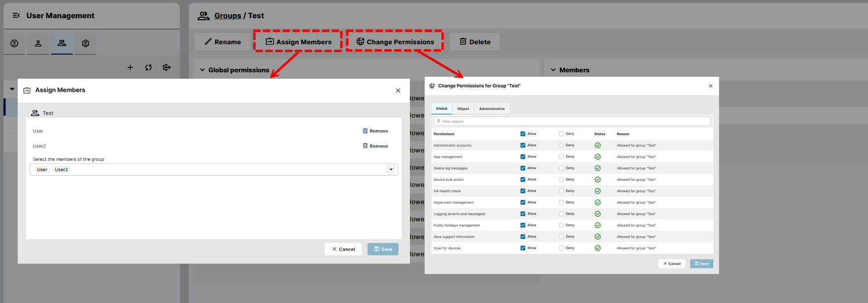The height and width of the screenshot is (303, 868).
Task: Uncheck Allow for HA Health check
Action: click(523, 191)
